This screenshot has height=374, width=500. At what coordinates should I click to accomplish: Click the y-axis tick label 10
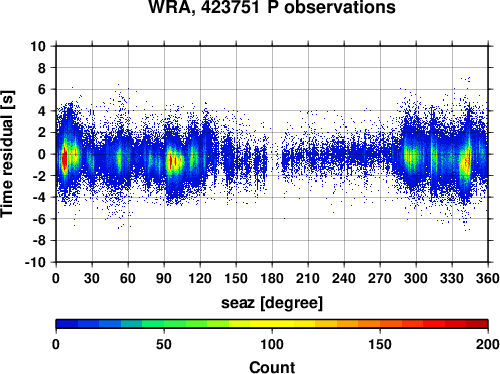coord(38,46)
